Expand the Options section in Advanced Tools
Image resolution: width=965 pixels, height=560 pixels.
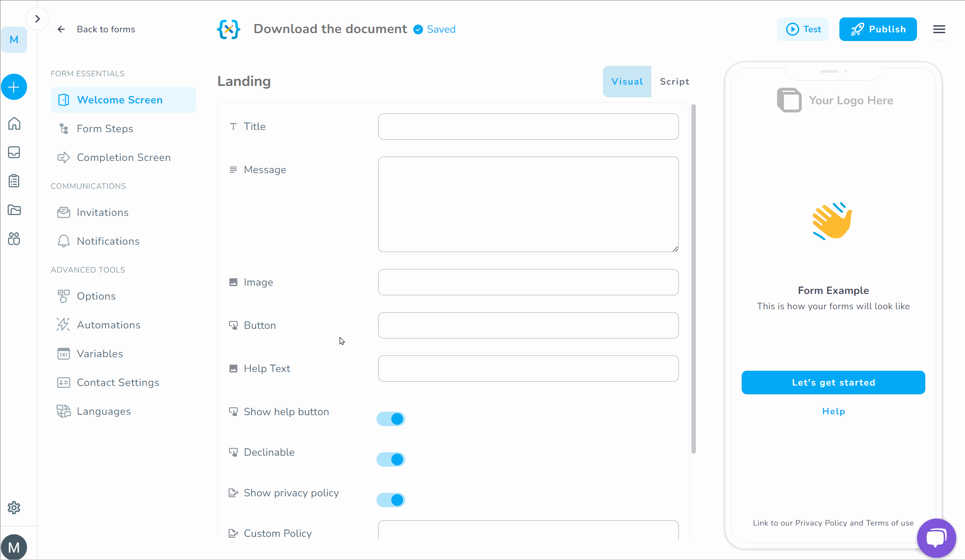(x=96, y=296)
